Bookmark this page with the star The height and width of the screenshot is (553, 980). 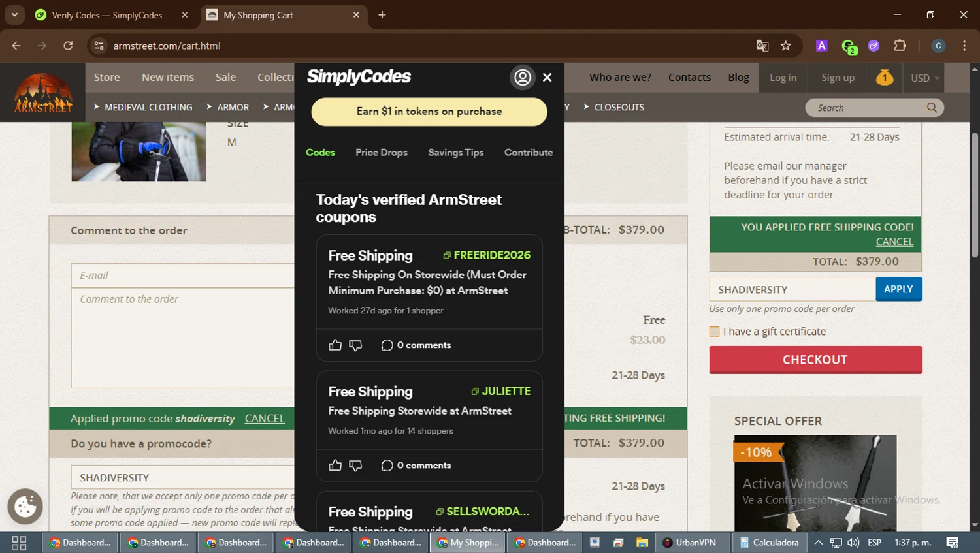coord(785,46)
